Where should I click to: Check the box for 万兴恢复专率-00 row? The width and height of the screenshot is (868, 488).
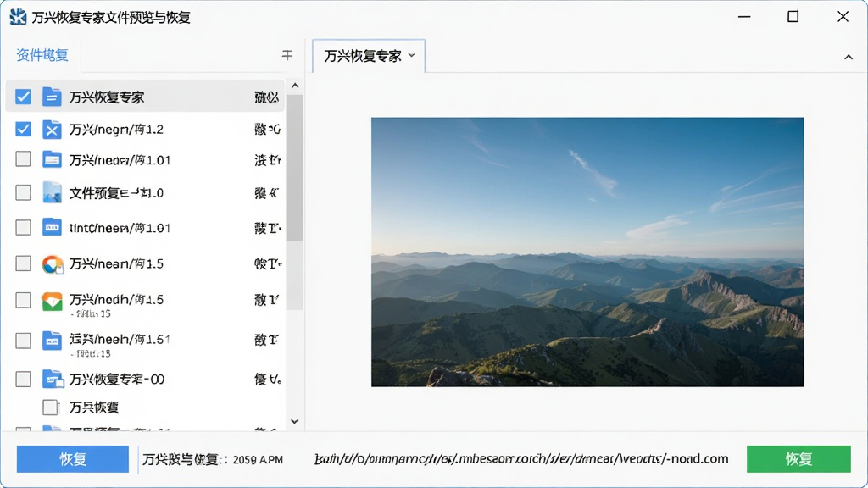pyautogui.click(x=23, y=379)
